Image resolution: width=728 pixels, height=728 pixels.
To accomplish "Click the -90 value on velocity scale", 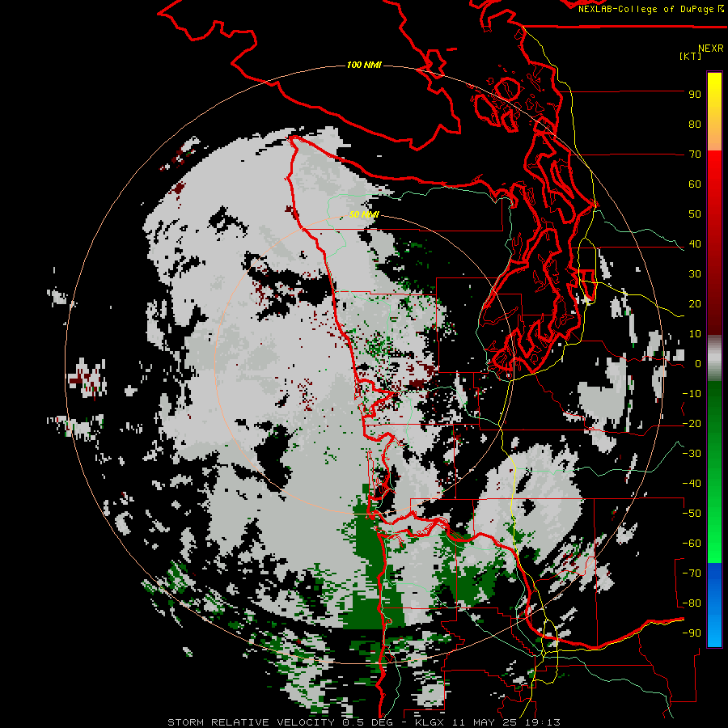I will click(x=692, y=633).
